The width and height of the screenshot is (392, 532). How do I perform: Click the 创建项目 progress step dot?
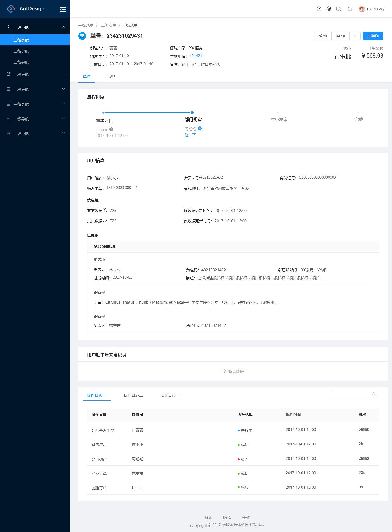coord(103,113)
